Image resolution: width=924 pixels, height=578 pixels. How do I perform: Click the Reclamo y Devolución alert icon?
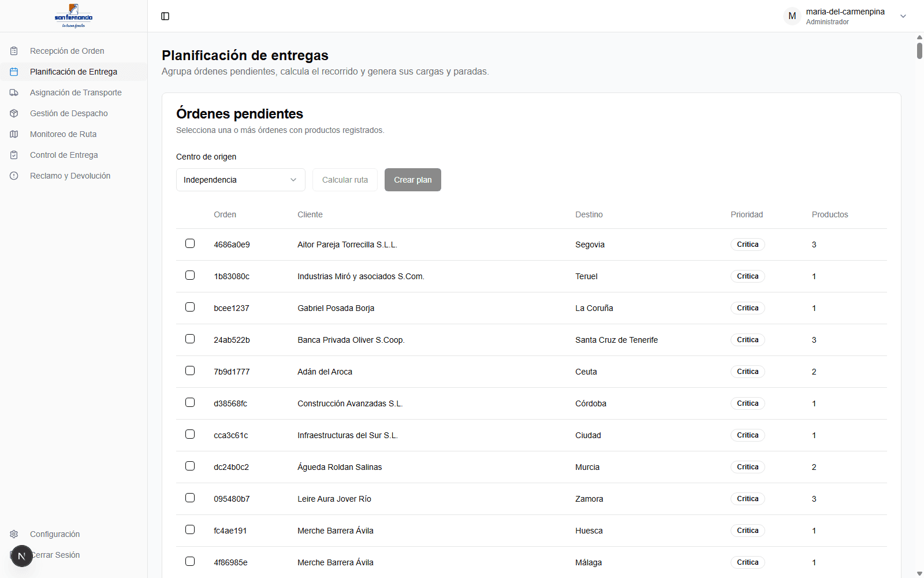pos(14,176)
